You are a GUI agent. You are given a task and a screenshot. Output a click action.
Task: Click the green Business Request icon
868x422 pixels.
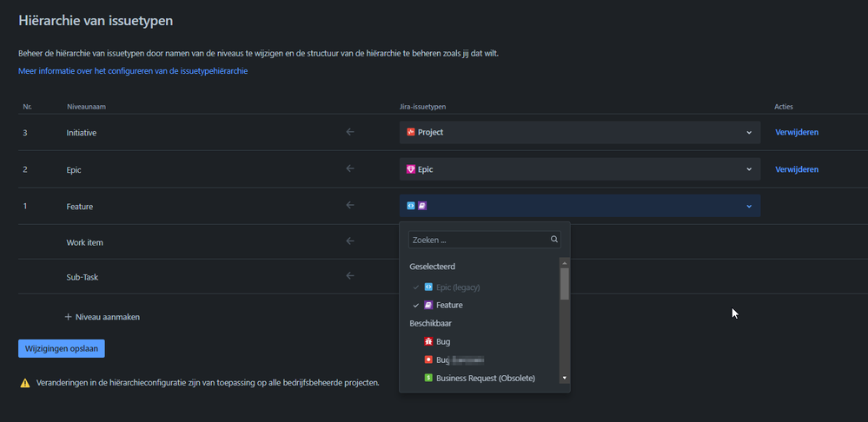coord(428,378)
